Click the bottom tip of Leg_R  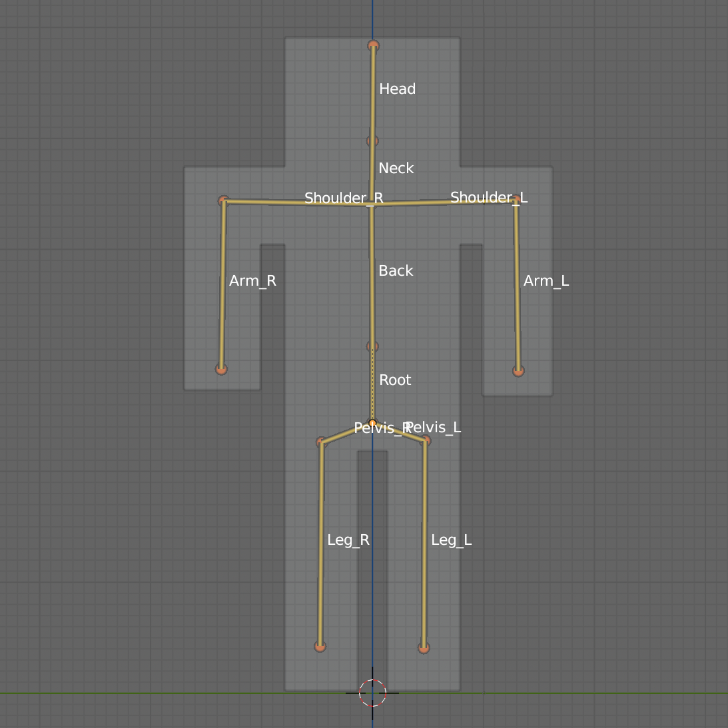tap(320, 646)
